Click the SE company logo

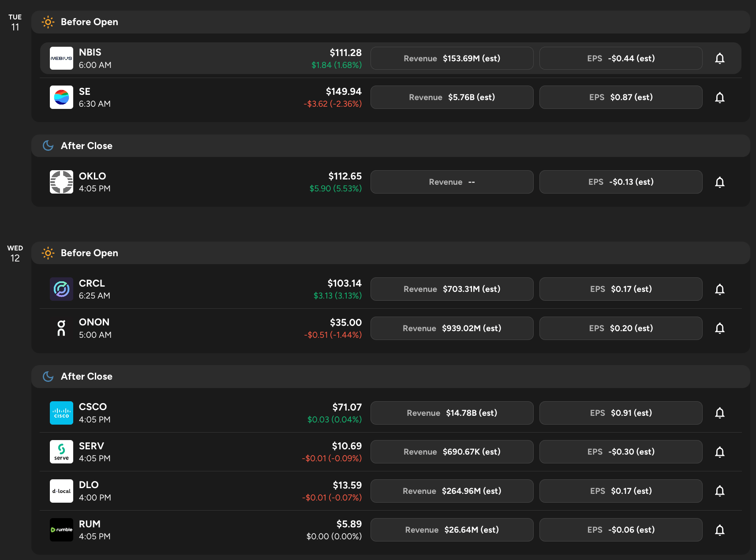61,97
